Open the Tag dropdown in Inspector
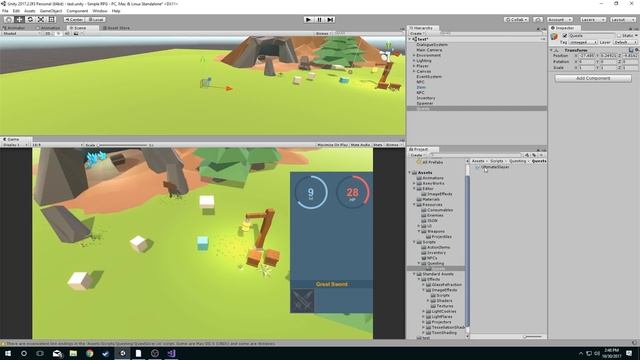Screen dimensions: 640x360 [x=583, y=42]
